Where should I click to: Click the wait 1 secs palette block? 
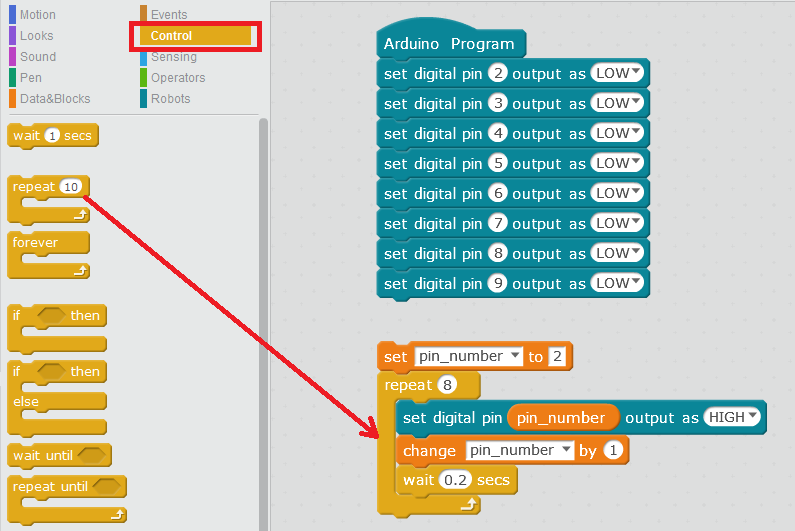point(53,136)
